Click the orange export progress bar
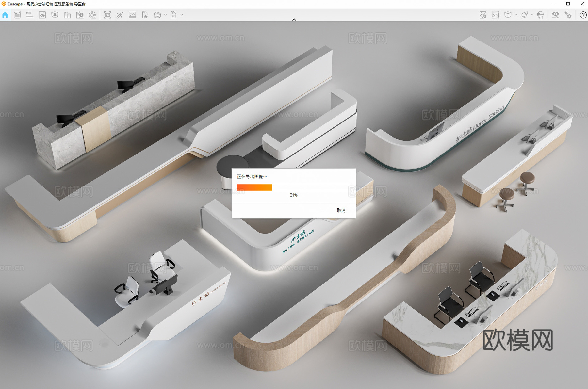Image resolution: width=588 pixels, height=389 pixels. click(x=294, y=187)
